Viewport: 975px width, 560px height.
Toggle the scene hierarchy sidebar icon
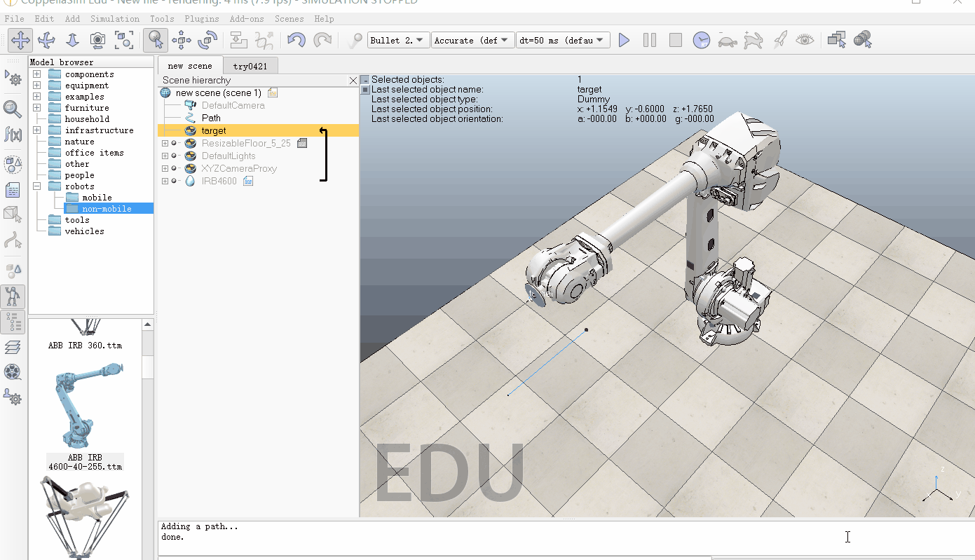pyautogui.click(x=13, y=322)
